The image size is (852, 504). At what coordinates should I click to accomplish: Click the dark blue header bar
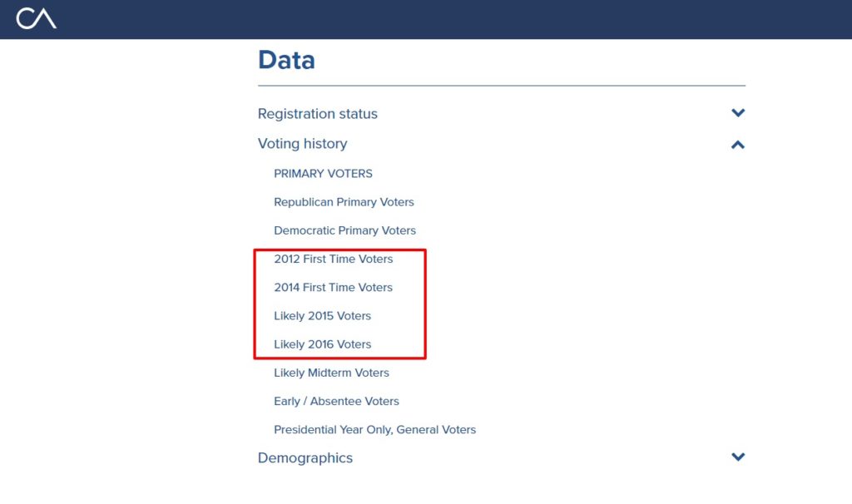(426, 19)
